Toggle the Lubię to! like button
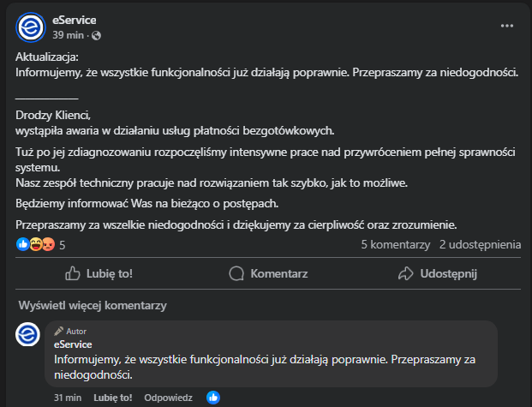Image resolution: width=532 pixels, height=407 pixels. tap(99, 273)
